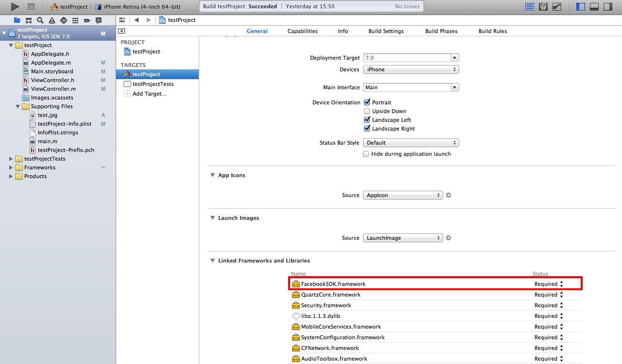Image resolution: width=622 pixels, height=364 pixels.
Task: Open the AppIcon source dropdown
Action: 403,195
